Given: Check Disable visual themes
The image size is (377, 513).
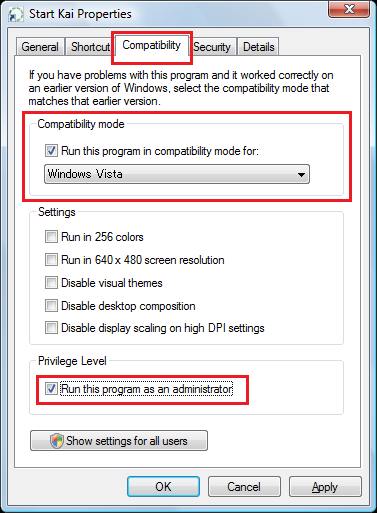Looking at the screenshot, I should coord(51,283).
